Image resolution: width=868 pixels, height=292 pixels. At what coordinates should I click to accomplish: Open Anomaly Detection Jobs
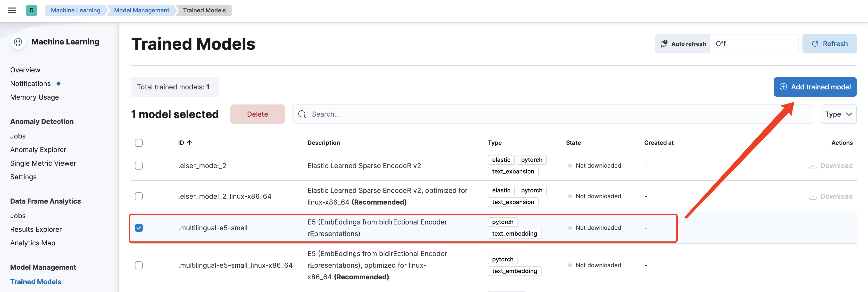(18, 136)
